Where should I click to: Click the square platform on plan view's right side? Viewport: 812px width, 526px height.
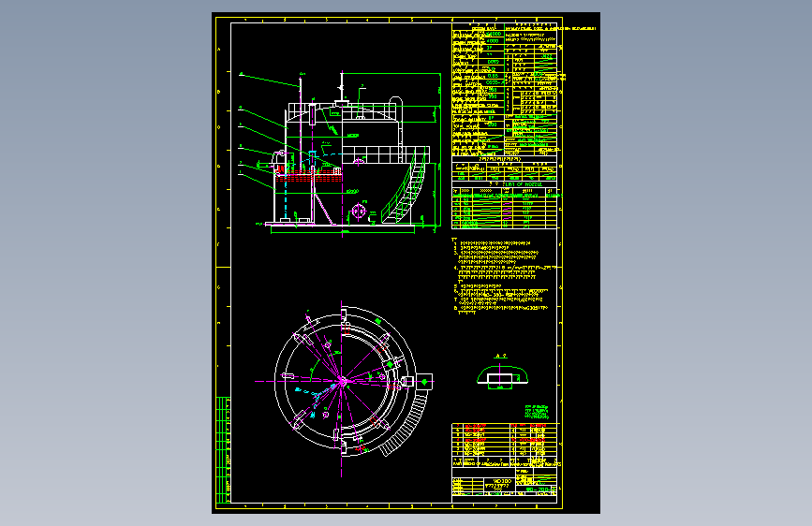(424, 382)
